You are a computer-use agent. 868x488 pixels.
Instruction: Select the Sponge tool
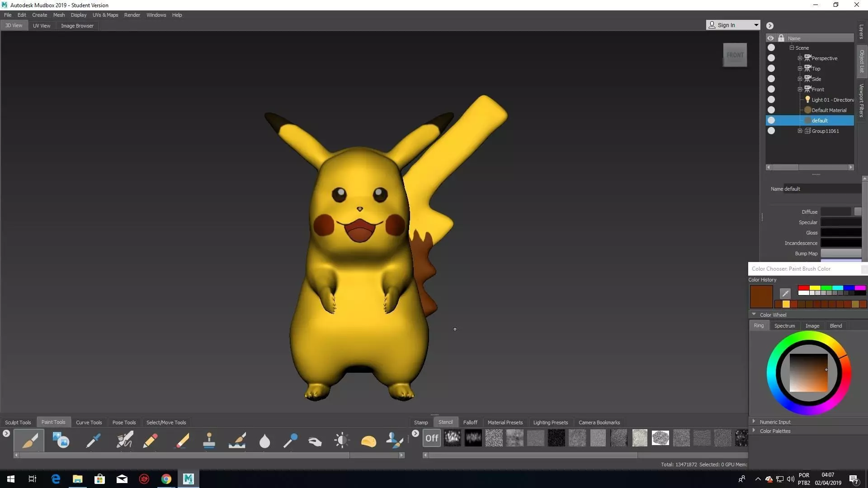pyautogui.click(x=368, y=441)
